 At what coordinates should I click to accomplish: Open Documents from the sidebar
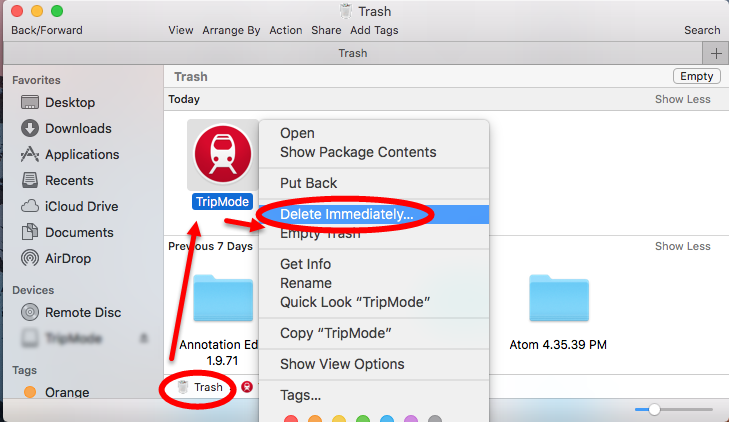click(x=67, y=232)
